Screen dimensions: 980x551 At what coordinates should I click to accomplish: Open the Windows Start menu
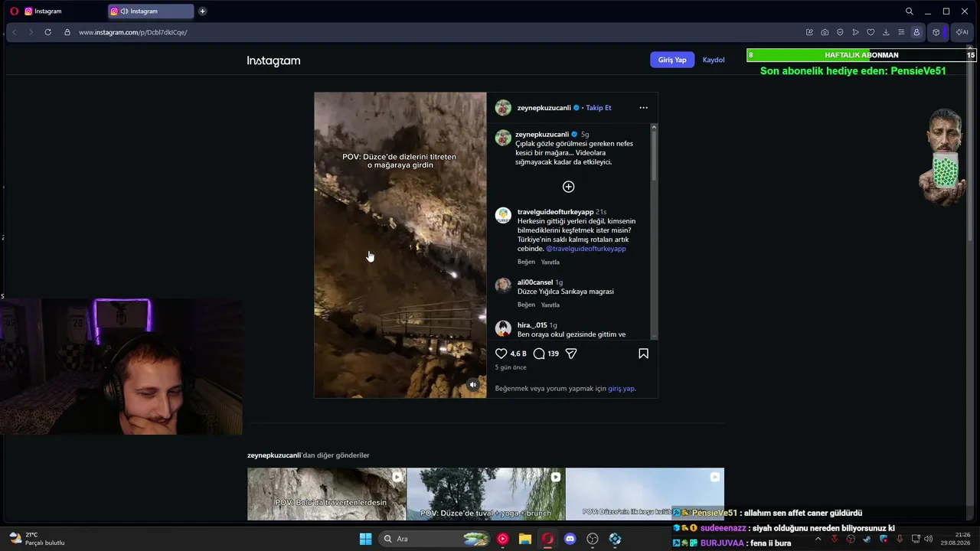(365, 539)
